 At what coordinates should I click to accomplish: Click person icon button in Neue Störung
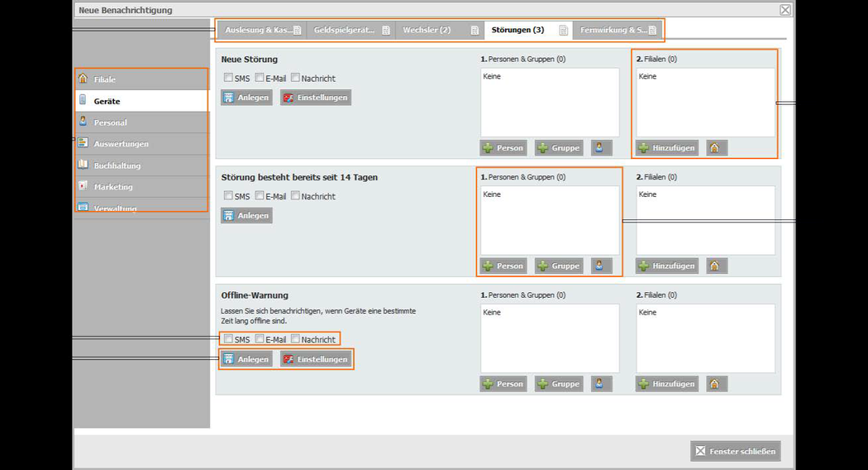[x=601, y=148]
